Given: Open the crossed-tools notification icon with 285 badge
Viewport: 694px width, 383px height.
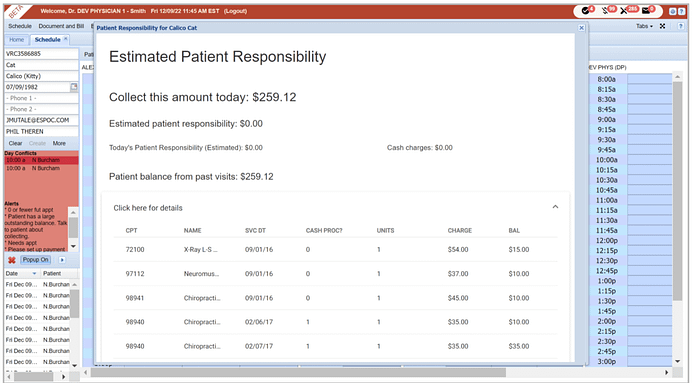Looking at the screenshot, I should coord(624,11).
